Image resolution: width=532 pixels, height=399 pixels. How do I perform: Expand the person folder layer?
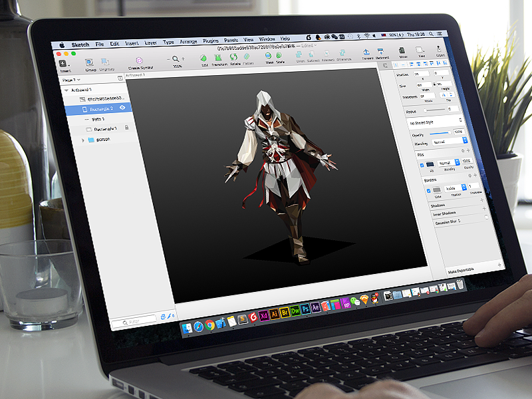(x=82, y=140)
